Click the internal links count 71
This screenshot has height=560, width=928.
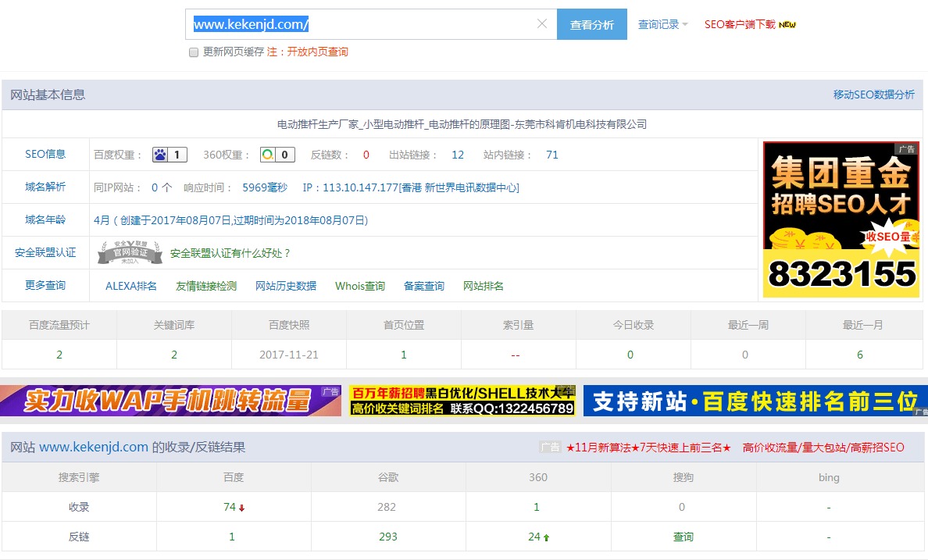click(x=552, y=155)
